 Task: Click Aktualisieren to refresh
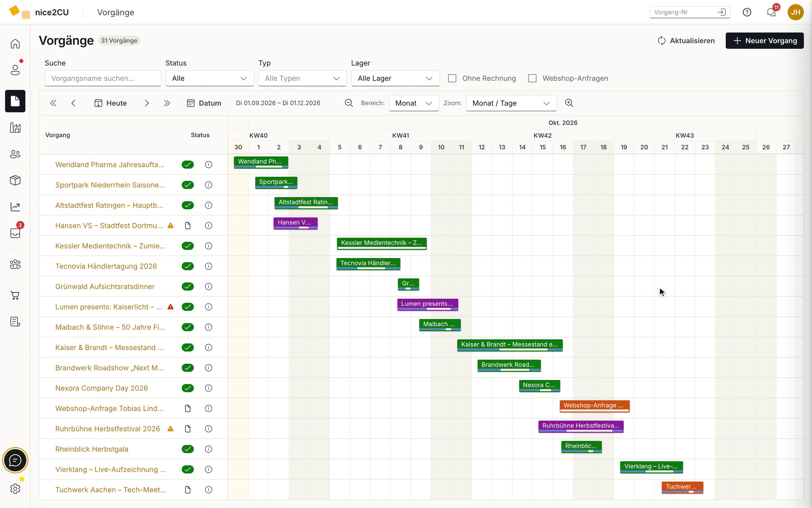(x=686, y=41)
